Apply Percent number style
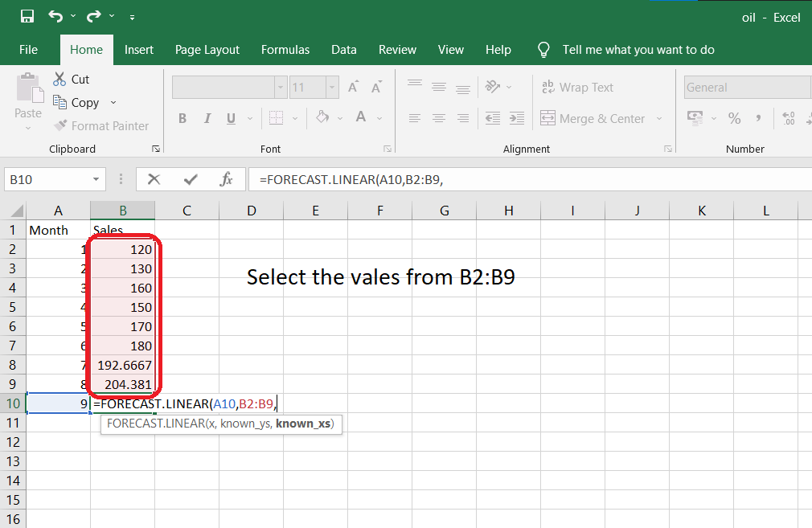Screen dimensions: 812x528 click(734, 118)
